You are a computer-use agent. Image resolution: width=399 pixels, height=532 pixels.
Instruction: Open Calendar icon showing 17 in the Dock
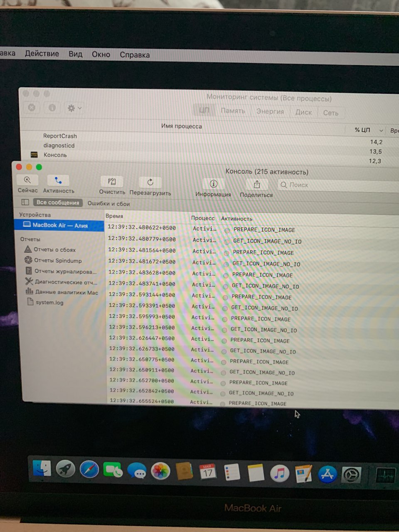pyautogui.click(x=208, y=472)
